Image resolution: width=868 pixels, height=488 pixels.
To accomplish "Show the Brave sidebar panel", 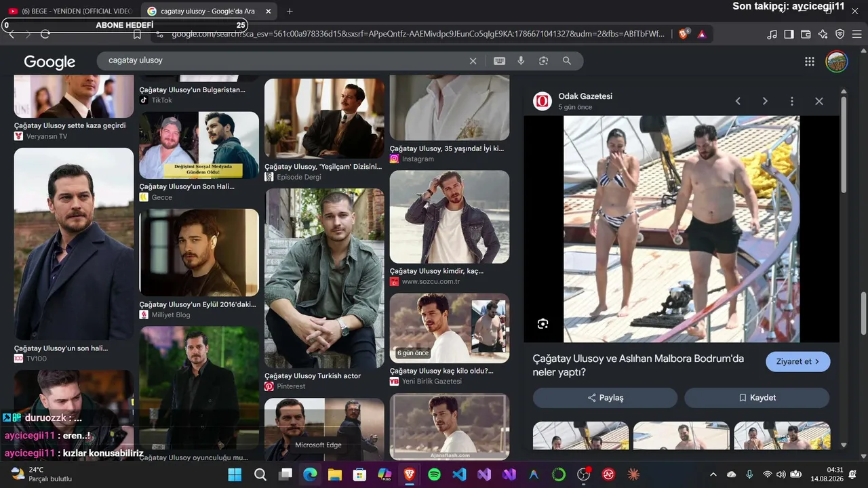I will pos(789,34).
